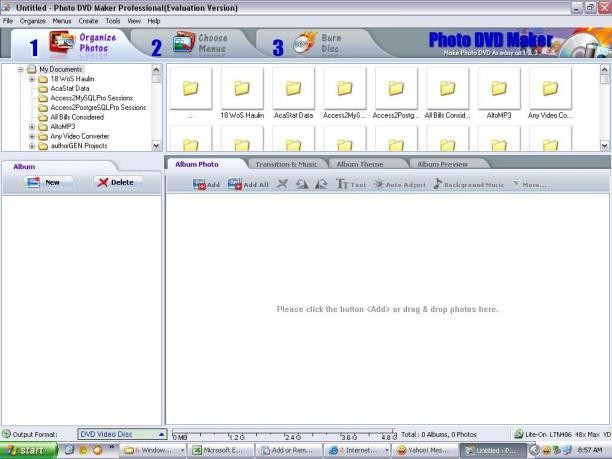Click the rotate right icon
Image resolution: width=612 pixels, height=459 pixels.
[321, 183]
